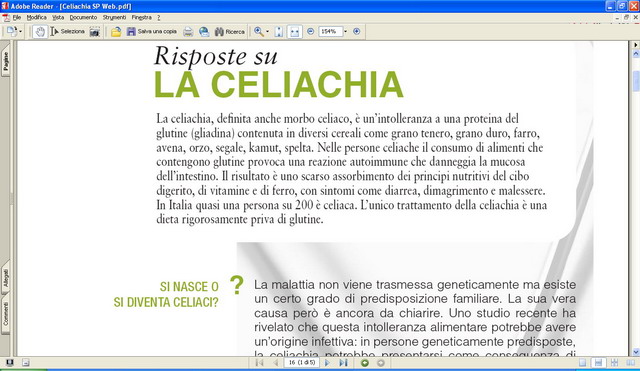Screen dimensions: 640x371
Task: Click the email document icon
Action: 204,32
